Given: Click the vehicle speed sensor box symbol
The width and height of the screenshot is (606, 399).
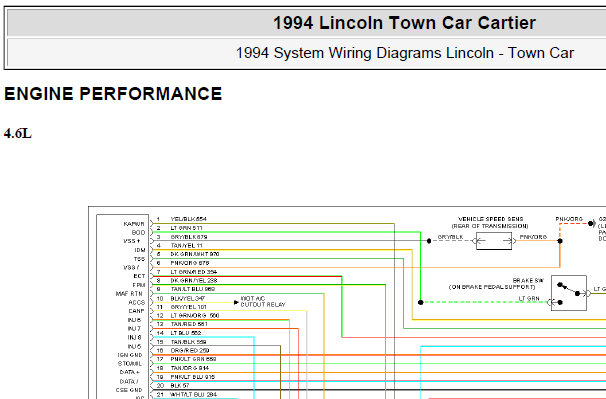Looking at the screenshot, I should pos(494,241).
